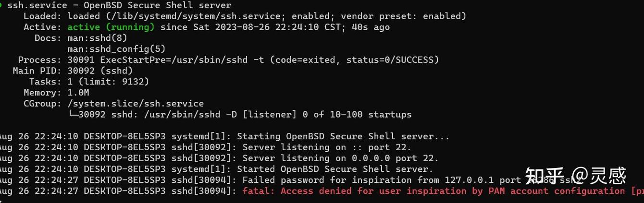Click the @灵感 watermark username
The height and width of the screenshot is (203, 644).
599,176
